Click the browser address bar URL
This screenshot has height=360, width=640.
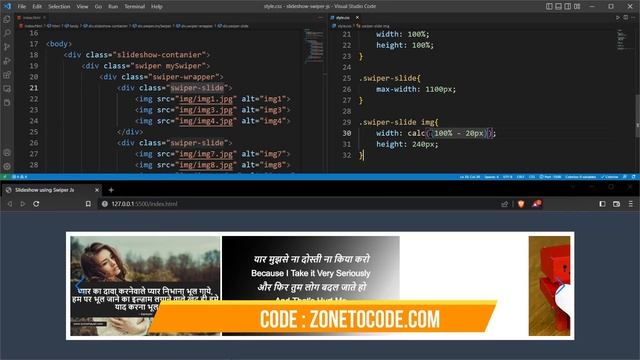[144, 204]
